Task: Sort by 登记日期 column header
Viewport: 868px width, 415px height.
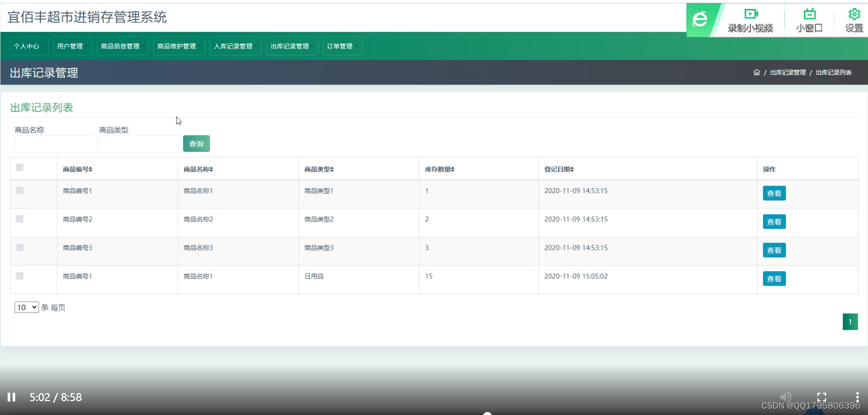Action: [x=559, y=169]
